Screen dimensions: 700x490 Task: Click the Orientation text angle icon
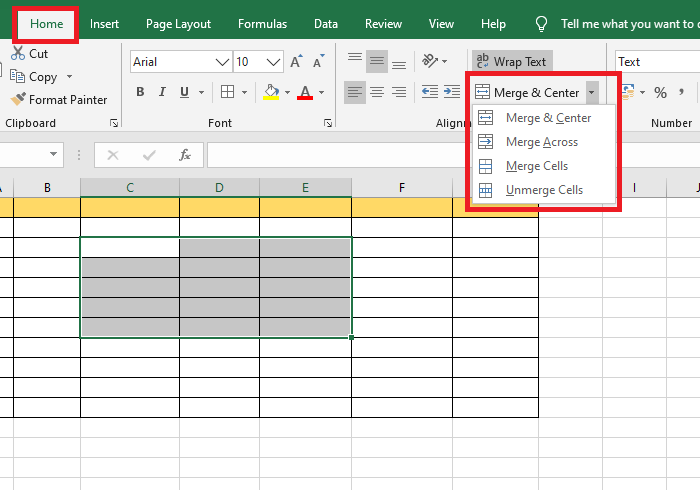pos(429,62)
